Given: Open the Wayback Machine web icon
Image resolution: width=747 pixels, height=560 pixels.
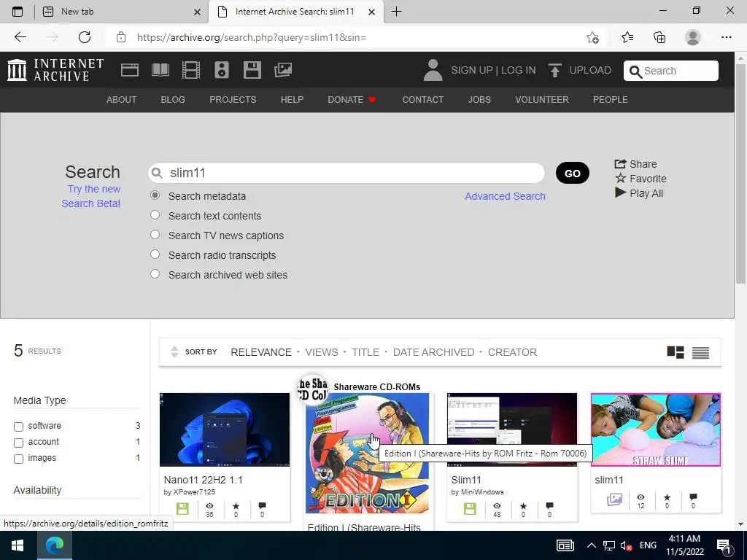Looking at the screenshot, I should 130,70.
